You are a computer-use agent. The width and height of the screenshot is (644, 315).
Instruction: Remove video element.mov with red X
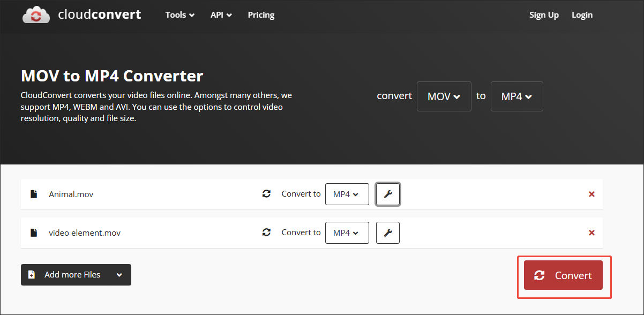pos(591,232)
